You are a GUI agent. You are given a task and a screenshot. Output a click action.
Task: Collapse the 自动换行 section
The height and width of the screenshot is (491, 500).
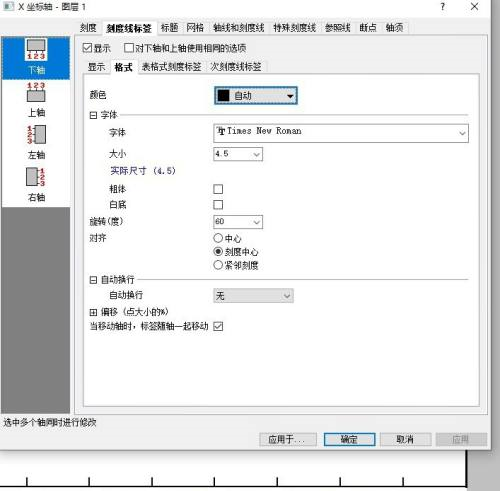point(93,280)
